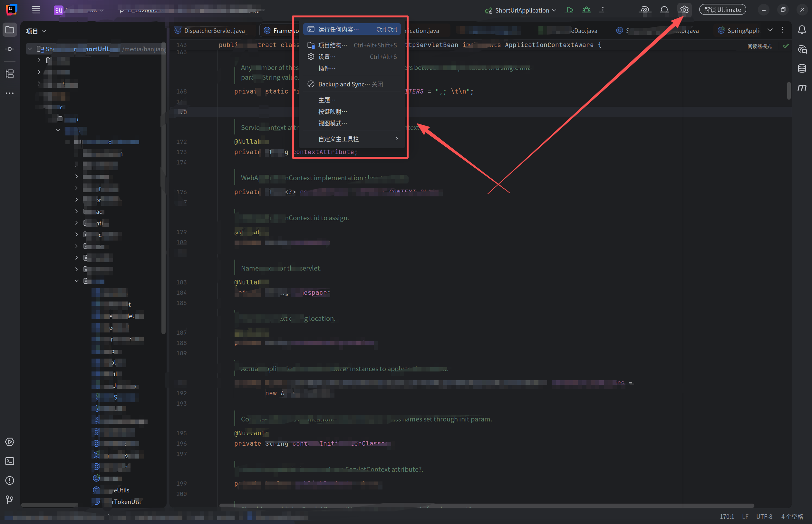Screen dimensions: 812x524
Task: Choose 项目结构 from the menu
Action: coord(352,45)
